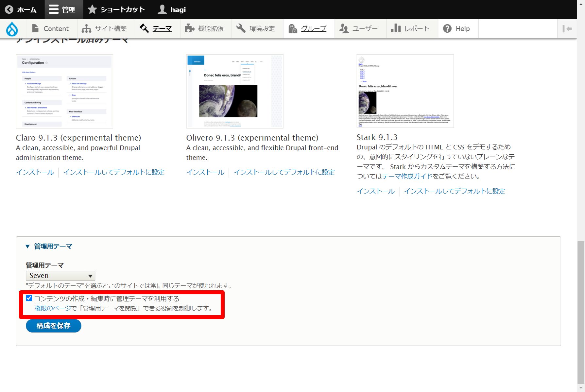The height and width of the screenshot is (392, 585).
Task: Click the Content page icon
Action: tap(35, 28)
